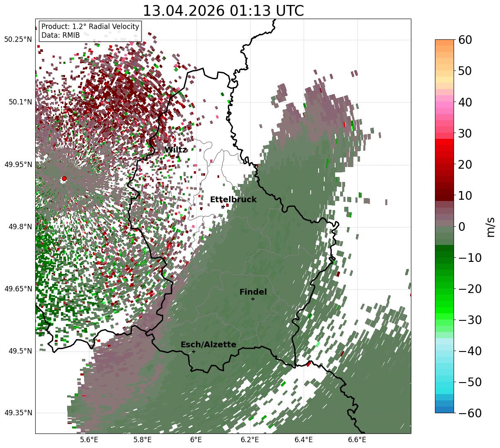
Task: Pick the orange 60 m/s colorbar top
Action: 444,42
